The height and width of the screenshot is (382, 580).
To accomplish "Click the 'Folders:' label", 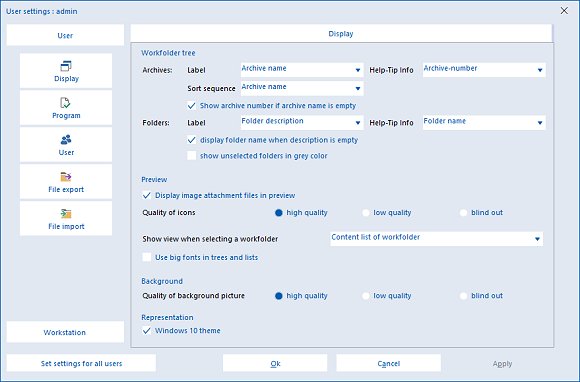I will coord(156,123).
